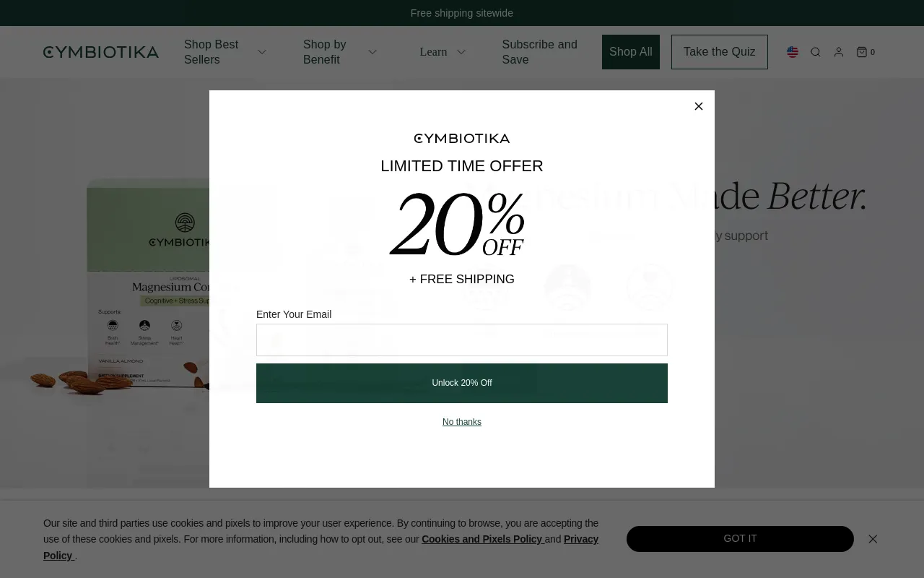Viewport: 924px width, 578px height.
Task: Dismiss the cookie banner with X
Action: click(873, 539)
